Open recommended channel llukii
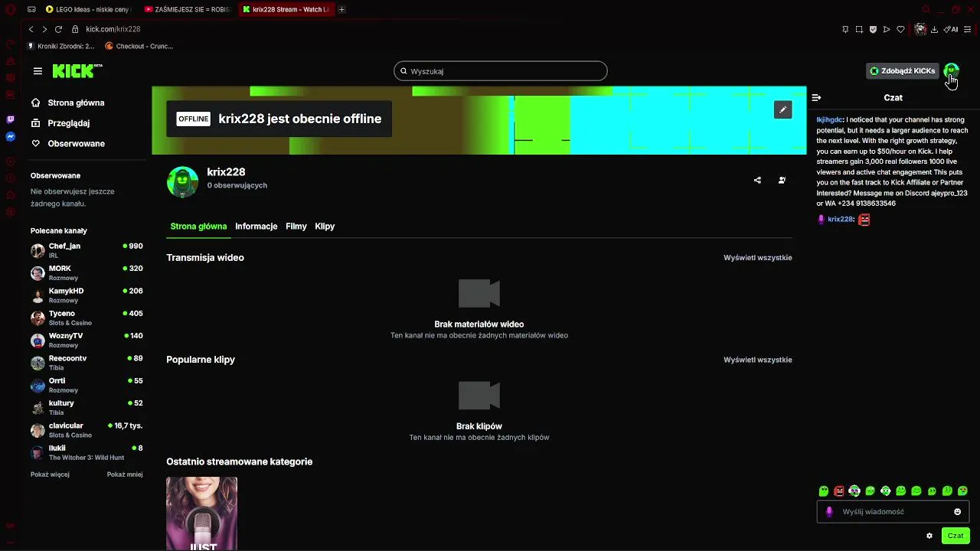The image size is (980, 551). click(87, 452)
